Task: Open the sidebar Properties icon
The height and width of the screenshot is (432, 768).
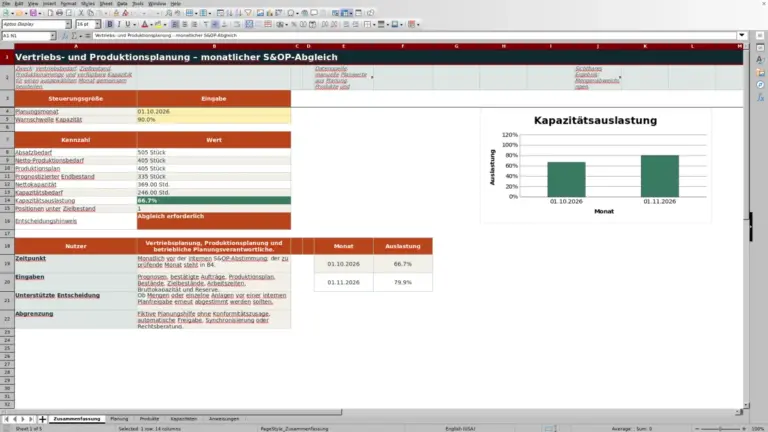Action: pos(760,48)
